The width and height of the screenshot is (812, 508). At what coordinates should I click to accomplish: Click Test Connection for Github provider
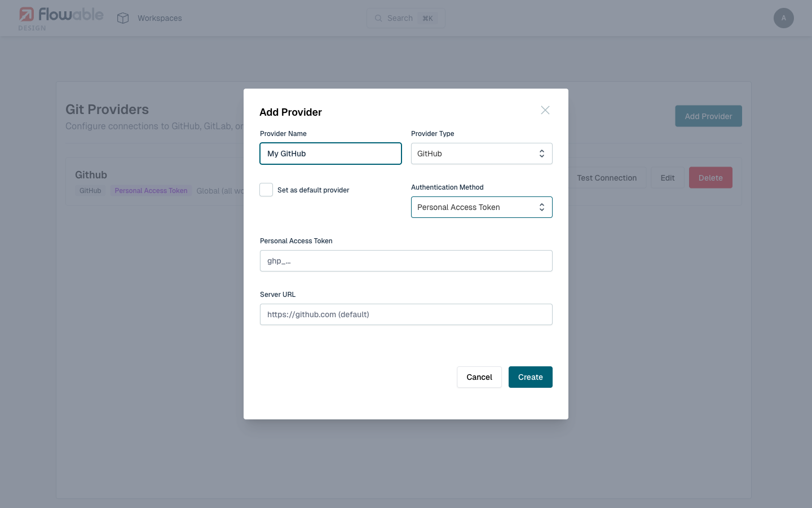click(607, 178)
